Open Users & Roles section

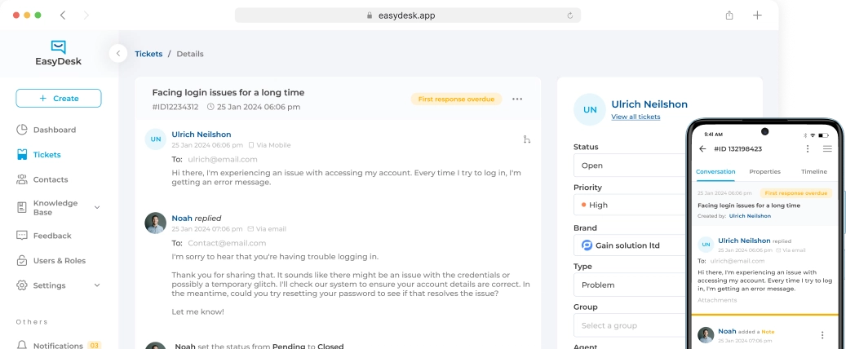[59, 260]
